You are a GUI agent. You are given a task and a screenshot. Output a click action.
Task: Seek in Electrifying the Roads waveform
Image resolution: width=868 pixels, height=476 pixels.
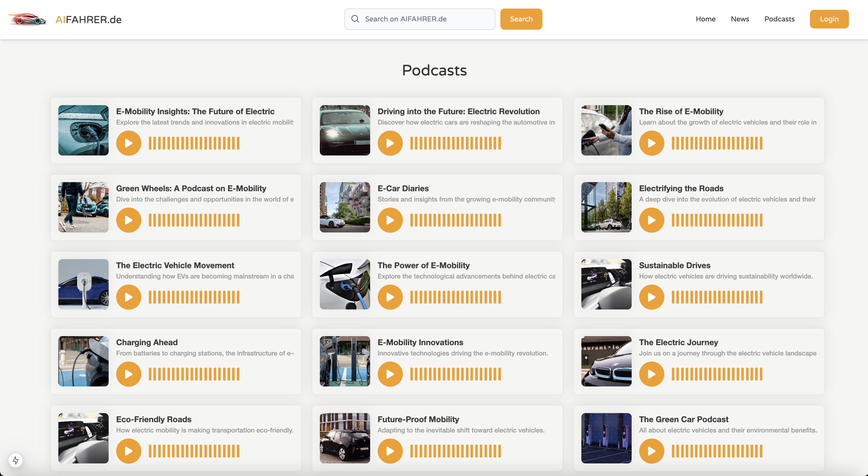pyautogui.click(x=717, y=220)
